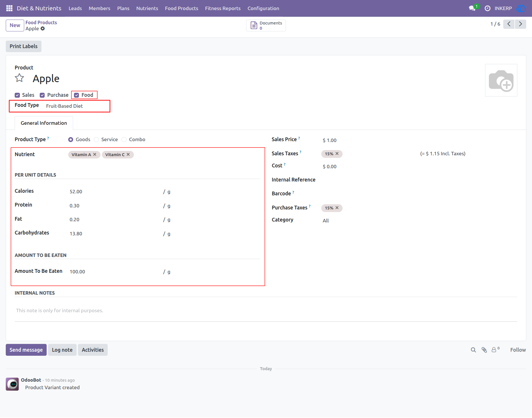The height and width of the screenshot is (418, 532).
Task: Open the Food Type dropdown field
Action: tap(77, 106)
